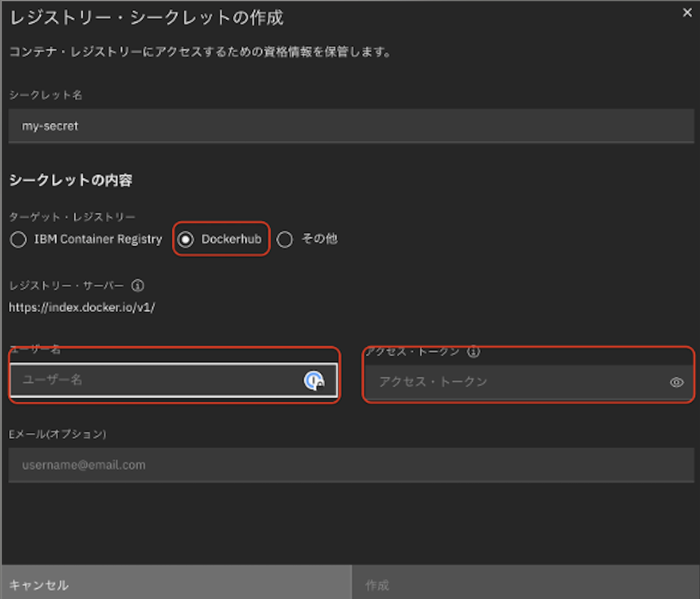The width and height of the screenshot is (700, 599).
Task: Toggle access token visibility eye icon
Action: point(677,382)
